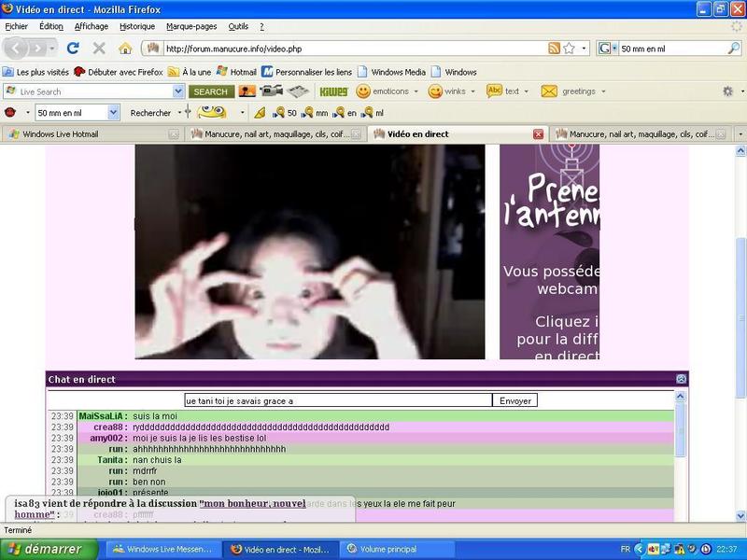Switch to the Windows Live Hotmail tab
The width and height of the screenshot is (747, 560).
click(89, 134)
